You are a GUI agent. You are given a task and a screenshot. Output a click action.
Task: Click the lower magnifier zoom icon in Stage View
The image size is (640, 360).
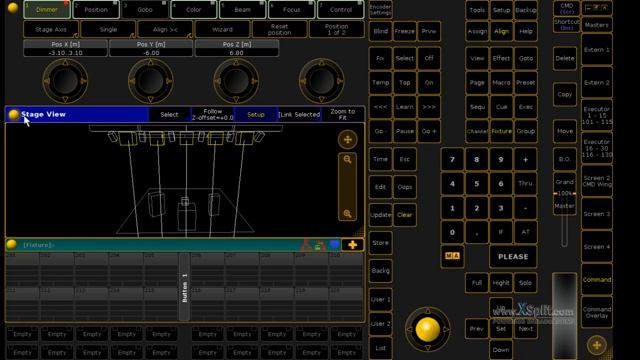pyautogui.click(x=347, y=213)
